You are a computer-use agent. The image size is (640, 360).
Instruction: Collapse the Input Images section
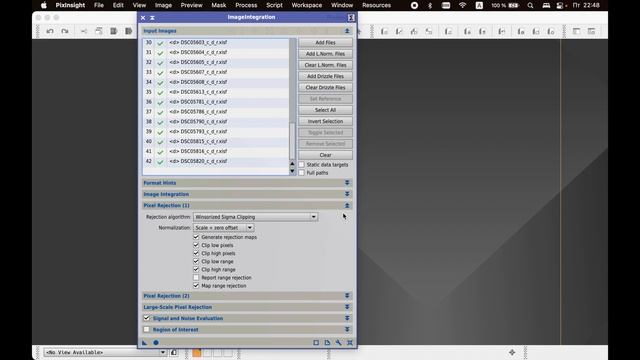347,31
